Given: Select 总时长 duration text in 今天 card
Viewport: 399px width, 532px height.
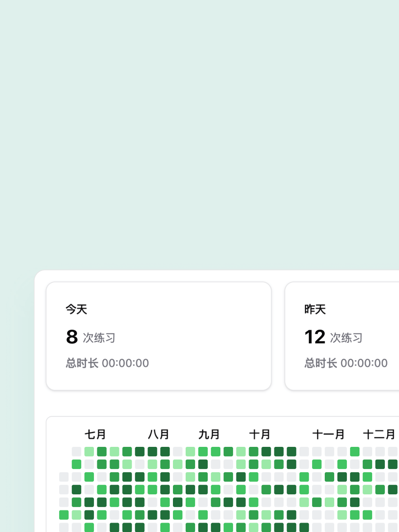Looking at the screenshot, I should point(107,363).
